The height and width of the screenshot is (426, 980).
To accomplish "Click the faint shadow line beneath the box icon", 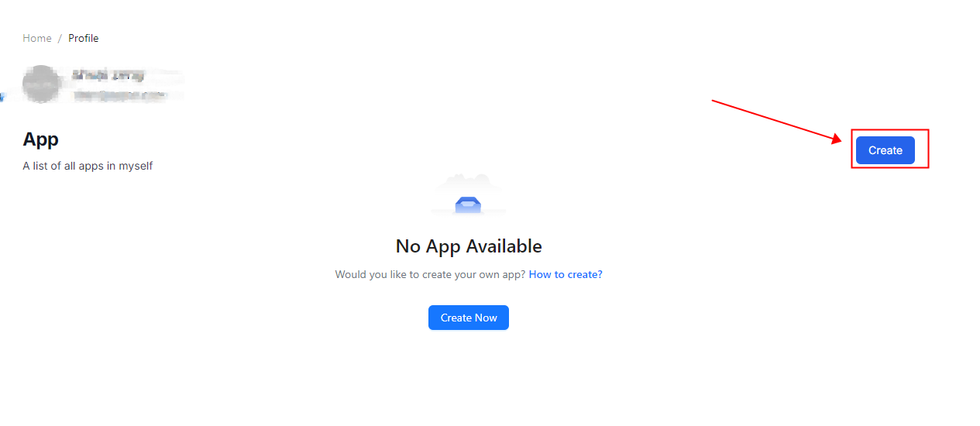I will coord(468,212).
